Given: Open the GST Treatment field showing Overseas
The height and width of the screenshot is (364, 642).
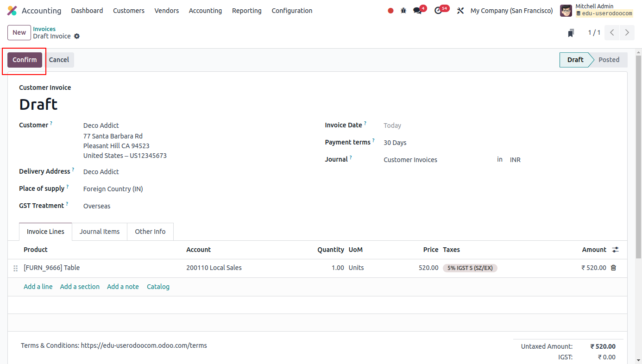Looking at the screenshot, I should click(97, 206).
